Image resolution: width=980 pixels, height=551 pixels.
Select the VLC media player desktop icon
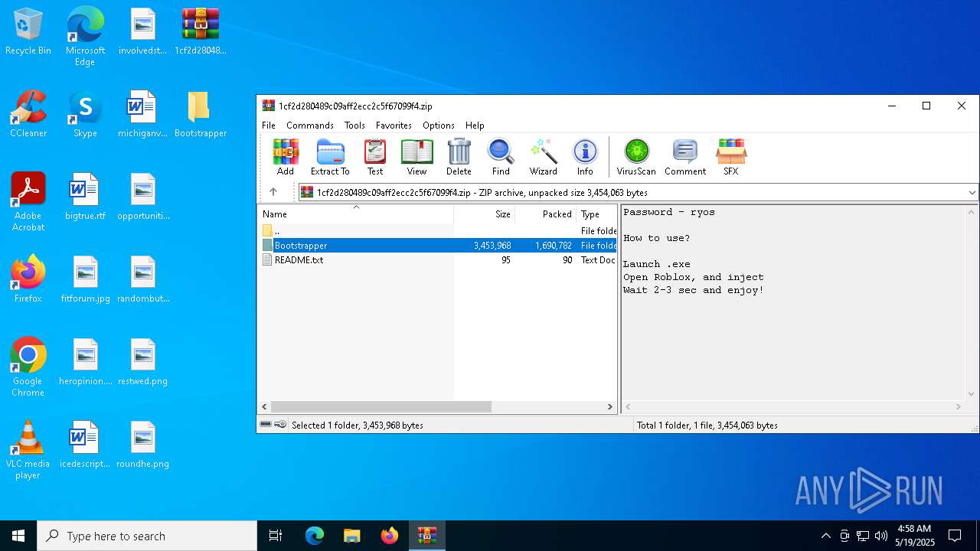[28, 450]
